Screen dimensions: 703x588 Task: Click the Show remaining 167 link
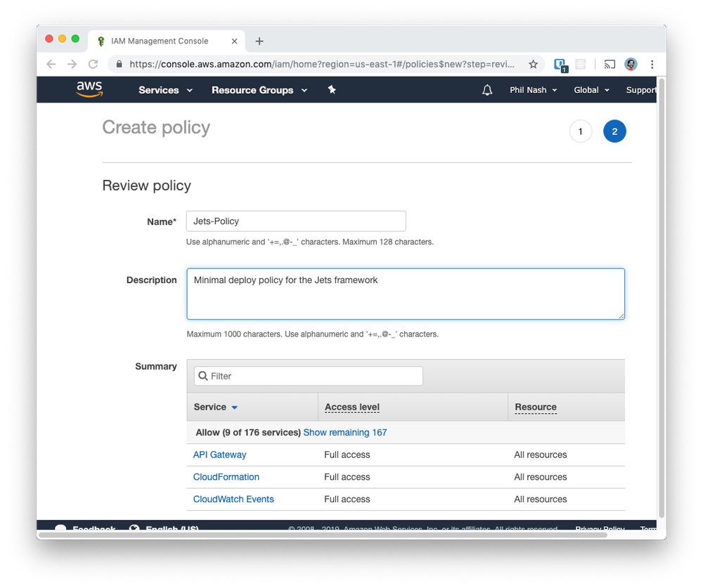(344, 432)
